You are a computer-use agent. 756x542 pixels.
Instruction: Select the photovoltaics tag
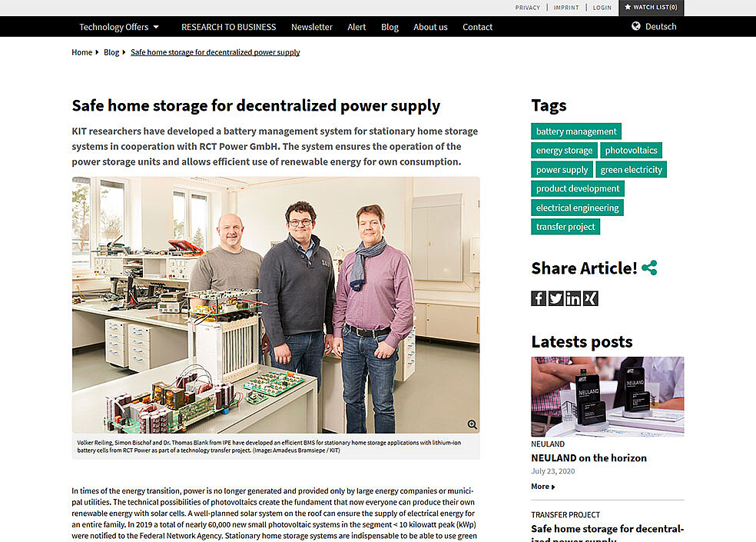[x=631, y=150]
